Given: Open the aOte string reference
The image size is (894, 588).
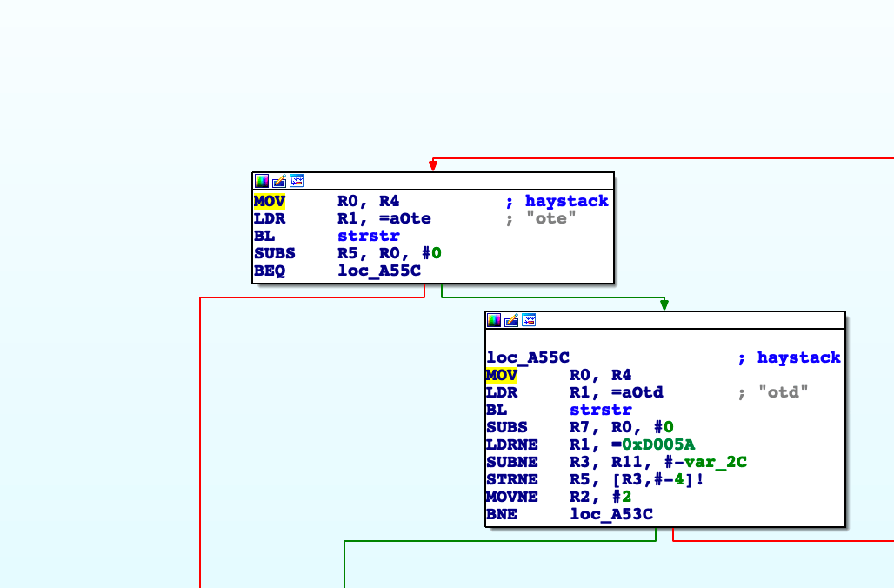Looking at the screenshot, I should coord(405,218).
